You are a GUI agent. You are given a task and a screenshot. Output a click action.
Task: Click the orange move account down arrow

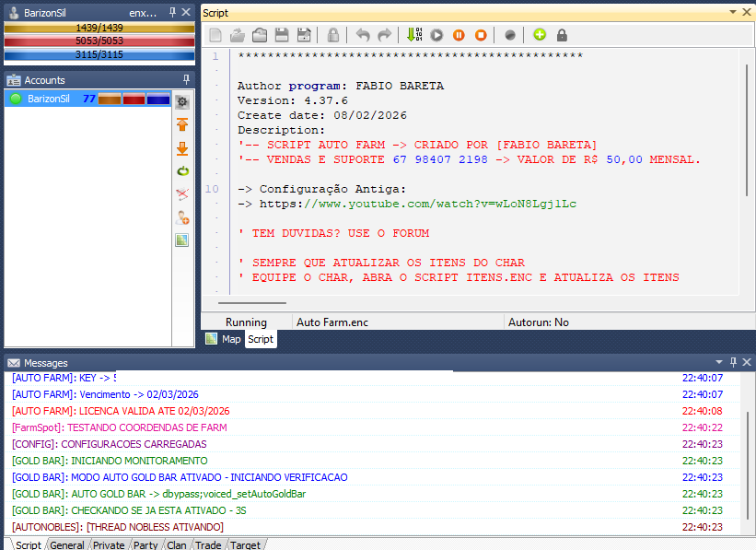coord(182,147)
